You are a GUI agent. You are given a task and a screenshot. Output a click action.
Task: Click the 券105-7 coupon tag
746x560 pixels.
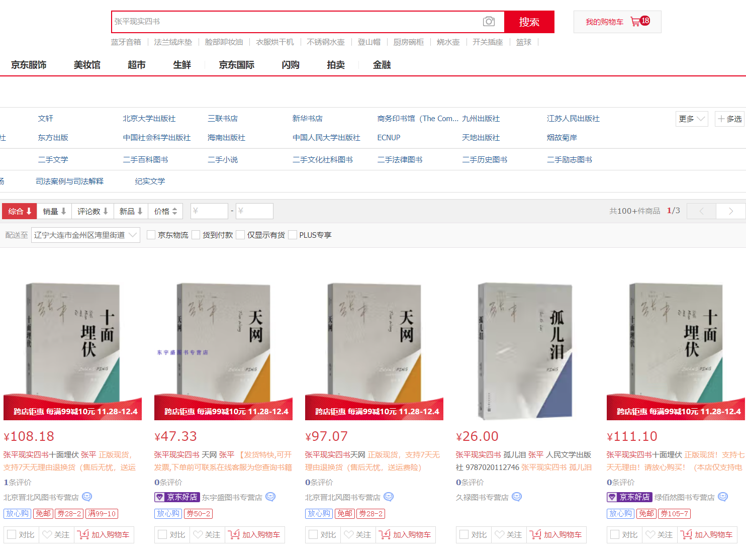click(674, 514)
